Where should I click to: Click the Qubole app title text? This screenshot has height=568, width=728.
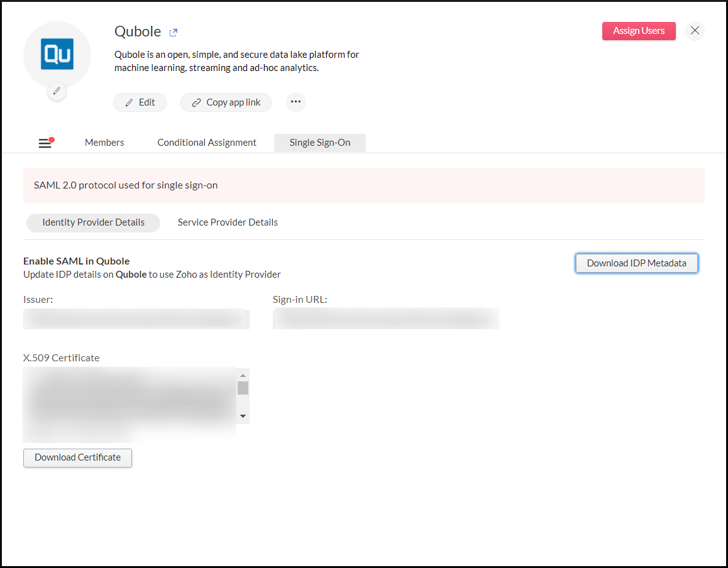coord(138,31)
